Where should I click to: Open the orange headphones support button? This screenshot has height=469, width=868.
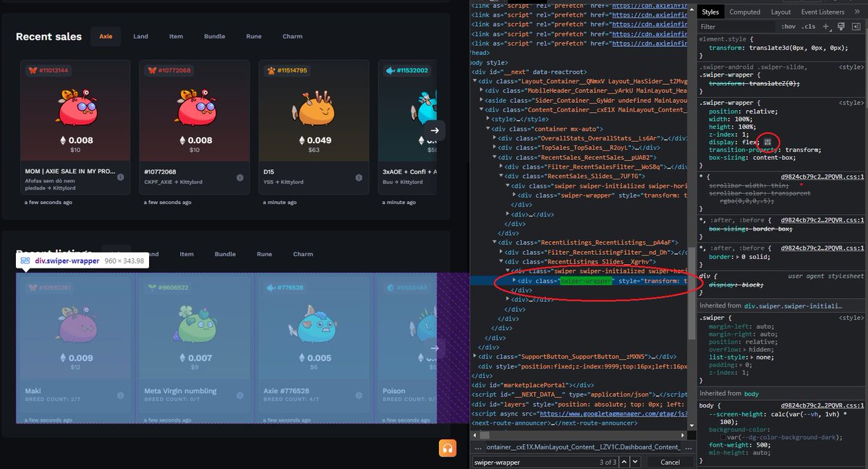pyautogui.click(x=447, y=448)
